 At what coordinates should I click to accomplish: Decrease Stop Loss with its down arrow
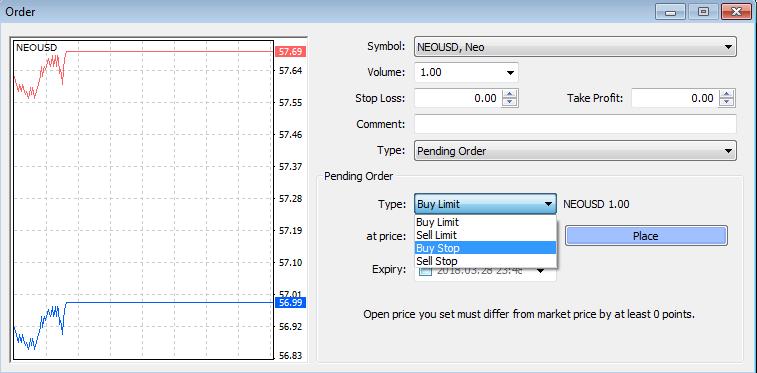pyautogui.click(x=510, y=102)
